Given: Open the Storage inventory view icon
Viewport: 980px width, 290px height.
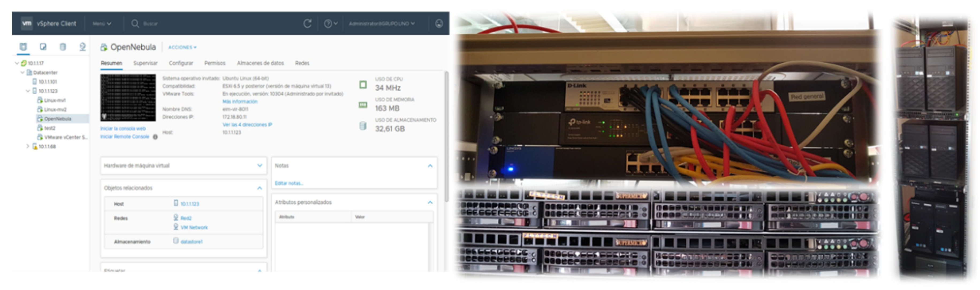Looking at the screenshot, I should tap(63, 47).
